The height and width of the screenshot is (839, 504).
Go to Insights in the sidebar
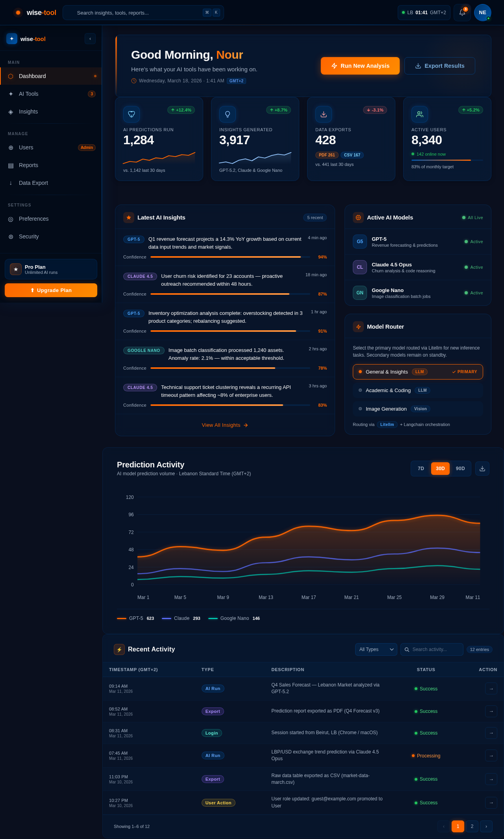pos(51,112)
